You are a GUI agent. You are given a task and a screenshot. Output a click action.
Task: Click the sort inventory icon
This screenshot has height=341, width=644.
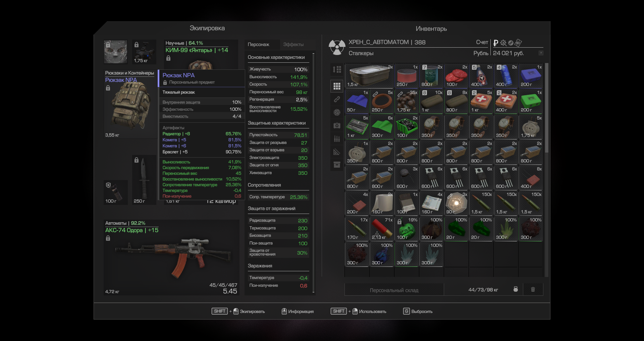click(x=337, y=69)
